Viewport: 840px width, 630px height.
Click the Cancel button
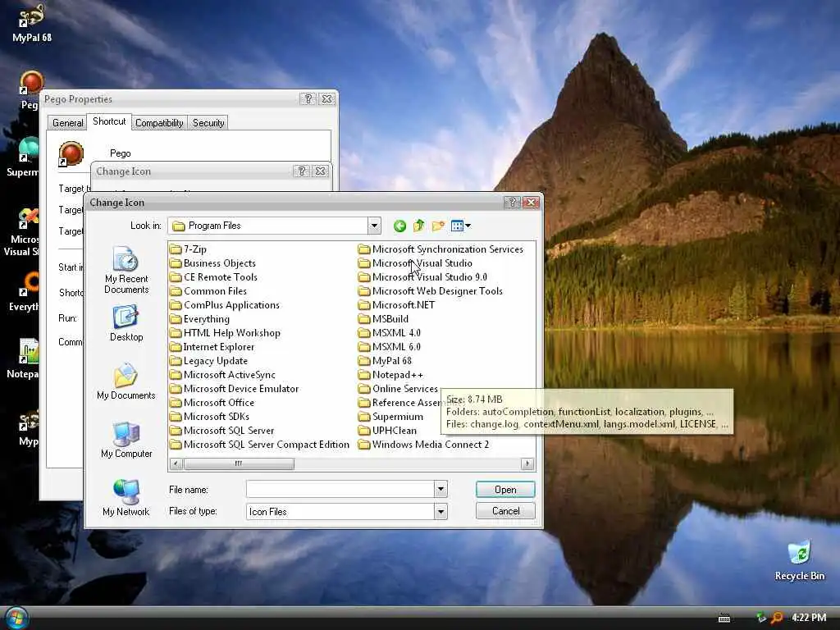[505, 511]
